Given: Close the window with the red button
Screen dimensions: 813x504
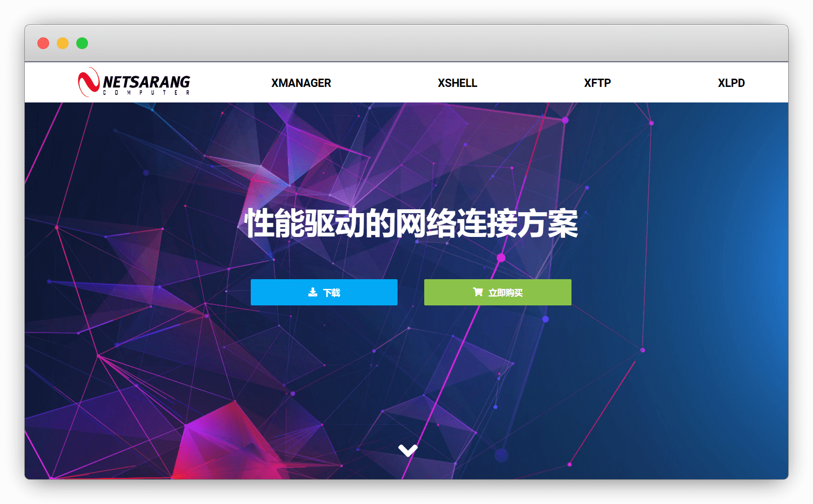Looking at the screenshot, I should (x=43, y=43).
